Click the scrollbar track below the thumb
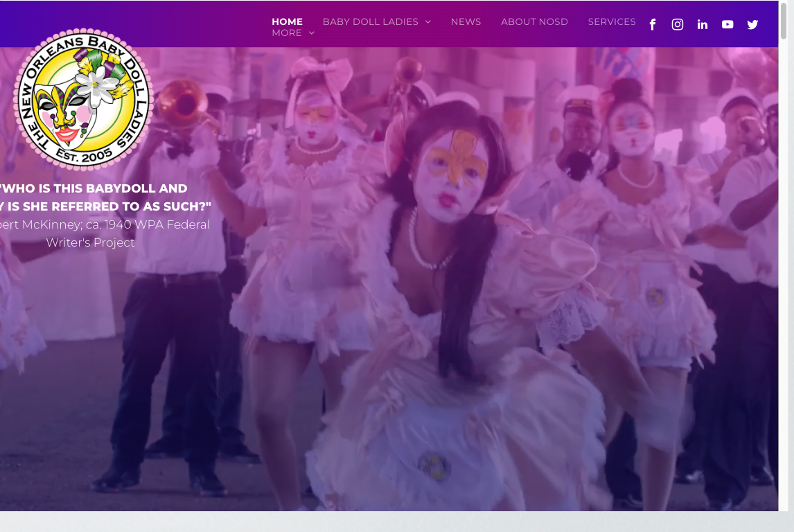The width and height of the screenshot is (794, 532). click(784, 277)
